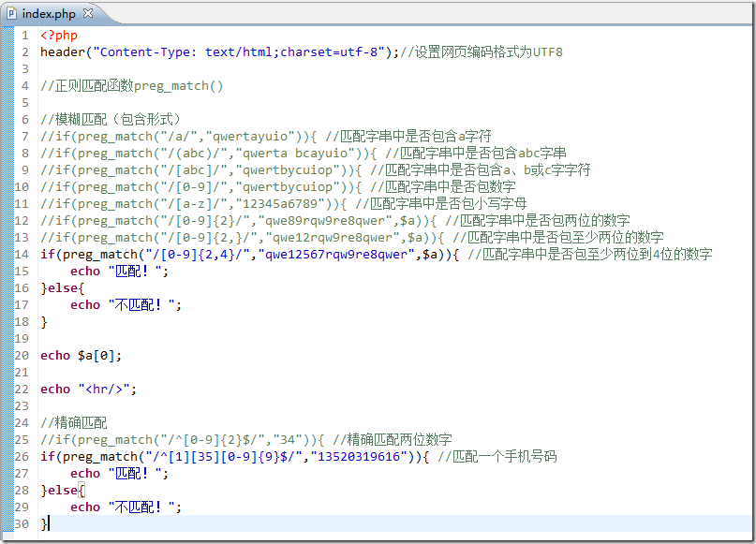
Task: Click comment 精确匹配 on line 24
Action: click(74, 422)
